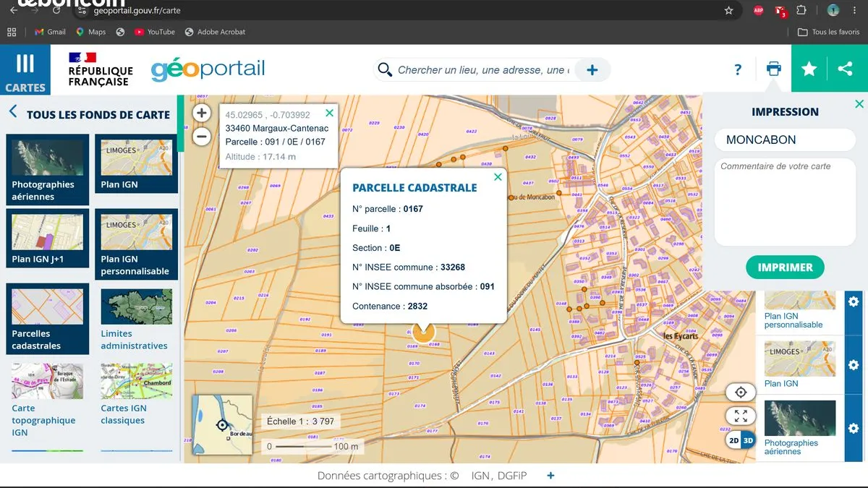
Task: Go forward in browser
Action: pyautogui.click(x=35, y=11)
